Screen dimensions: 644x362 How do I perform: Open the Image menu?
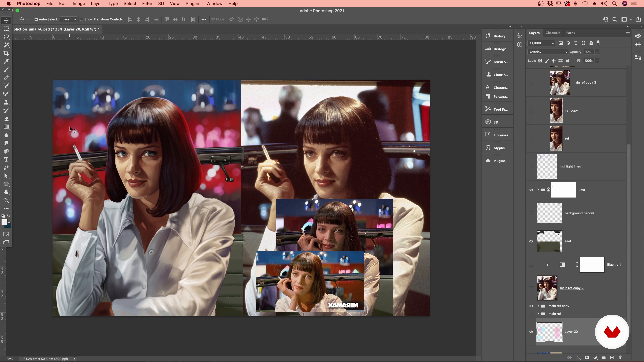79,4
